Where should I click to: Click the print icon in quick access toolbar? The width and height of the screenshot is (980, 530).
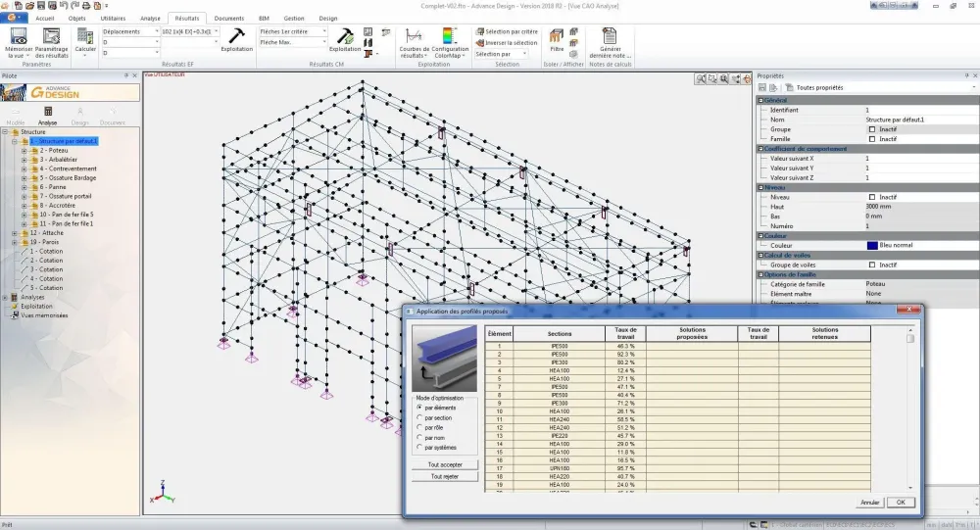pyautogui.click(x=86, y=6)
